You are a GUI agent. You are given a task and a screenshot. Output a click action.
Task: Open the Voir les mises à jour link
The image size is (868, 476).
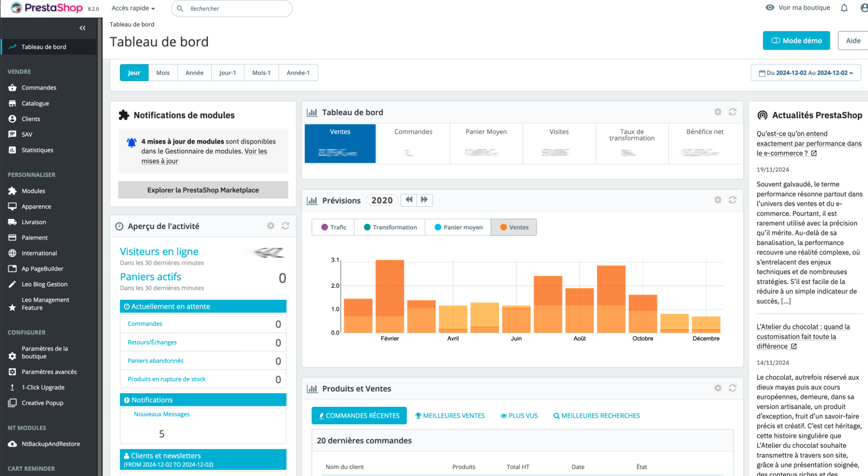coord(204,156)
